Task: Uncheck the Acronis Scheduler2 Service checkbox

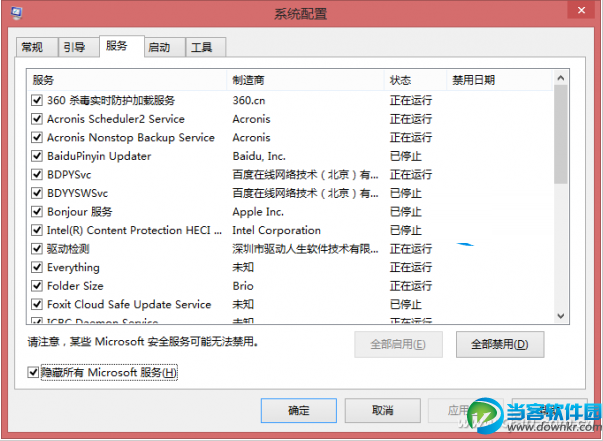Action: 37,119
